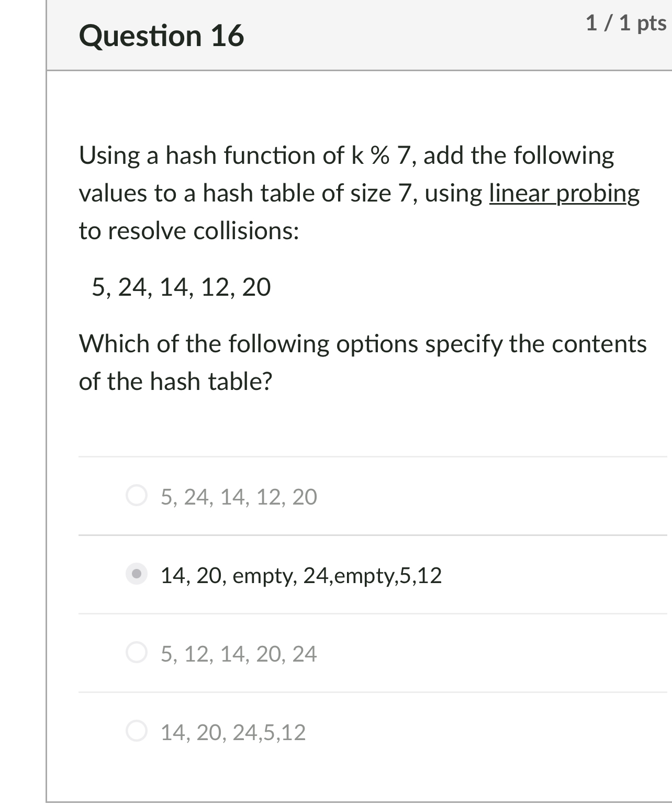Click the selected answer's filled radio indicator
672x805 pixels.
point(137,576)
